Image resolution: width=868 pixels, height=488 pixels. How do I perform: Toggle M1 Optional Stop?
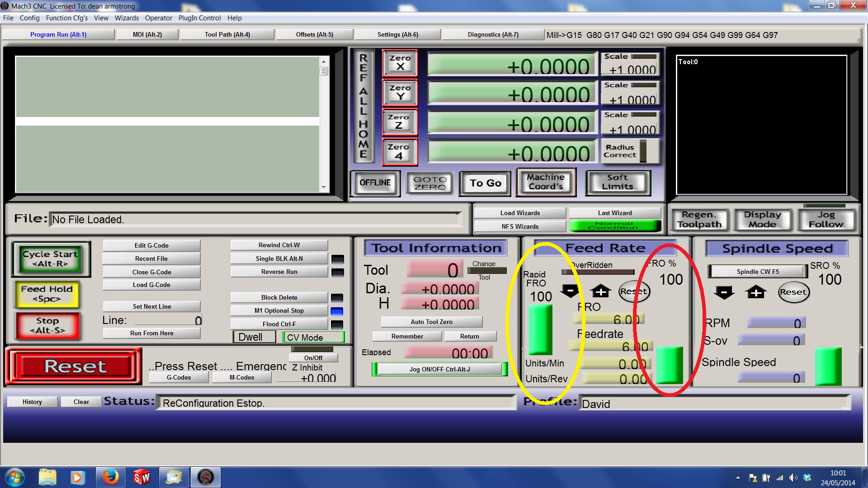tap(279, 310)
